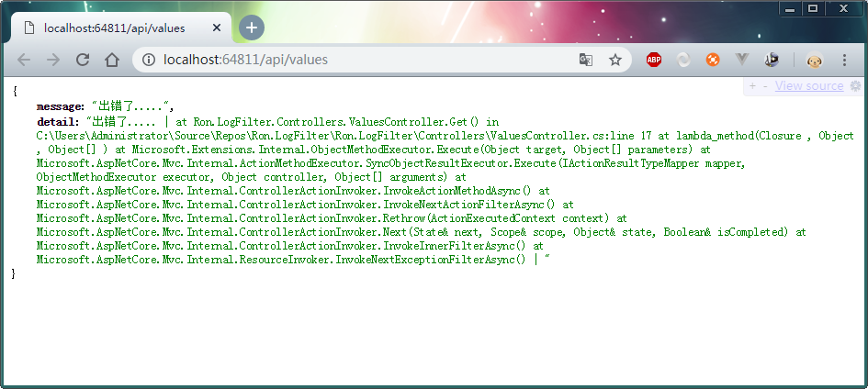View site information for localhost
This screenshot has height=389, width=868.
point(149,60)
